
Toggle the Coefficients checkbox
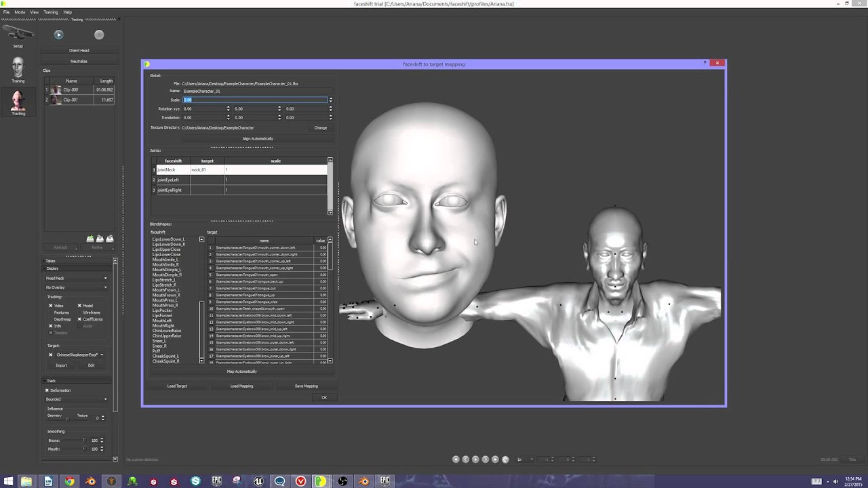pos(79,319)
